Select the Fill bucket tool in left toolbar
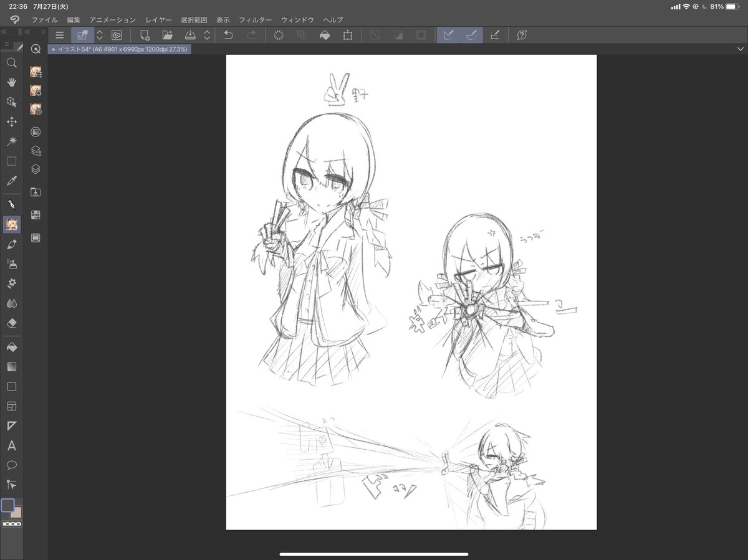 click(11, 346)
